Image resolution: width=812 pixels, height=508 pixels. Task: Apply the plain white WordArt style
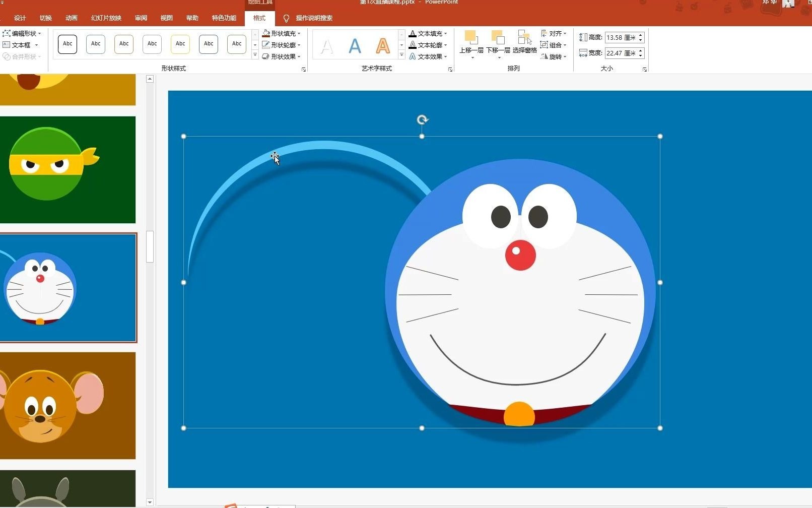tap(327, 46)
